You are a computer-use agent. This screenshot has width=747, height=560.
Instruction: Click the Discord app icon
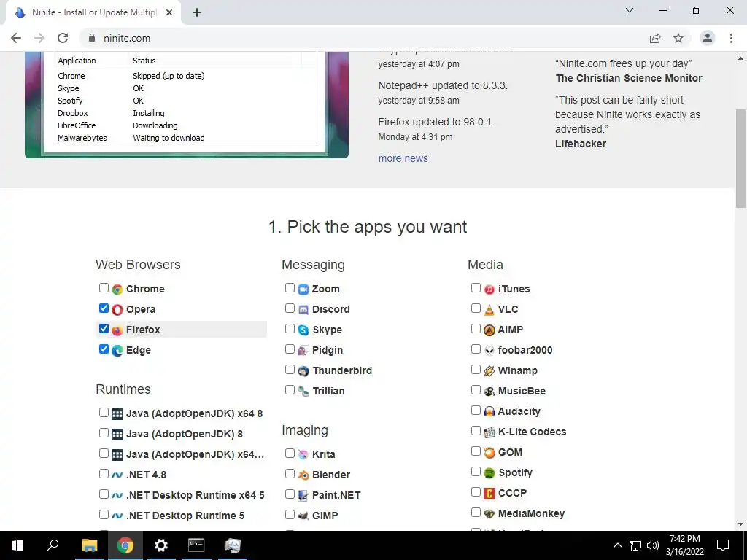[303, 309]
